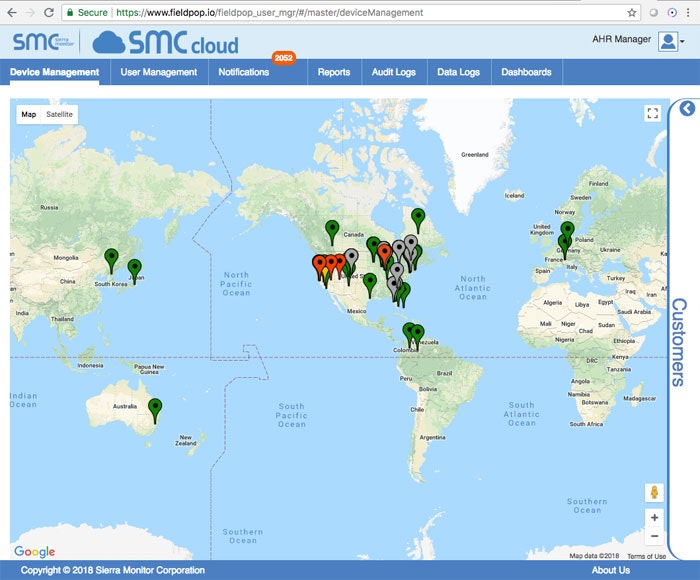Click the green marker near Poland
Image resolution: width=700 pixels, height=580 pixels.
point(567,231)
